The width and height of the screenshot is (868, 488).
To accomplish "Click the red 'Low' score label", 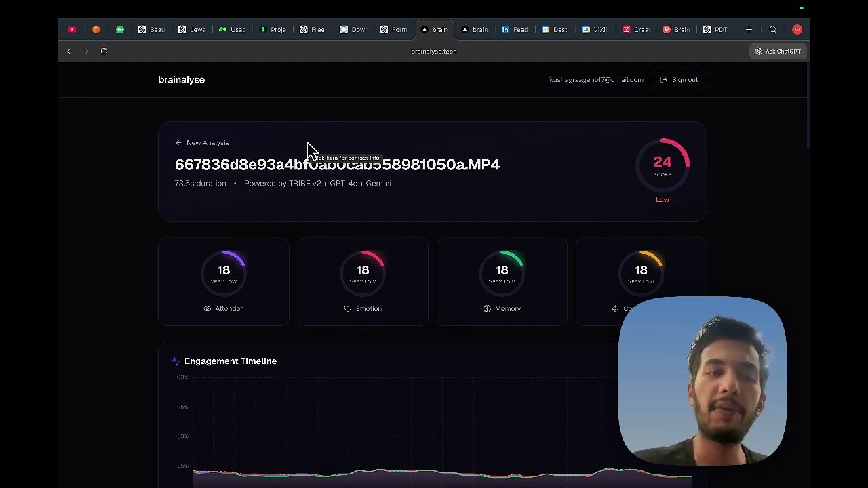I will (663, 199).
